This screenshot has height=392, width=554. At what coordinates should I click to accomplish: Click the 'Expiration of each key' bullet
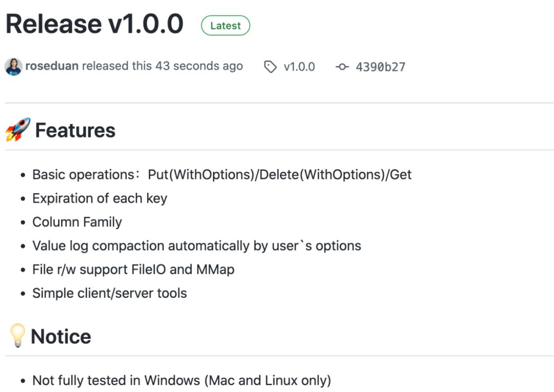[x=100, y=198]
